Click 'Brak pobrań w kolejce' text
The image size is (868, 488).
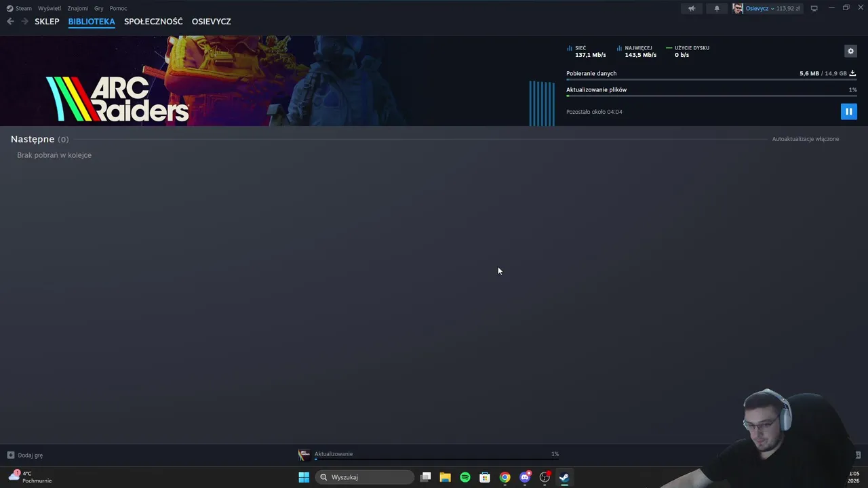(x=54, y=155)
